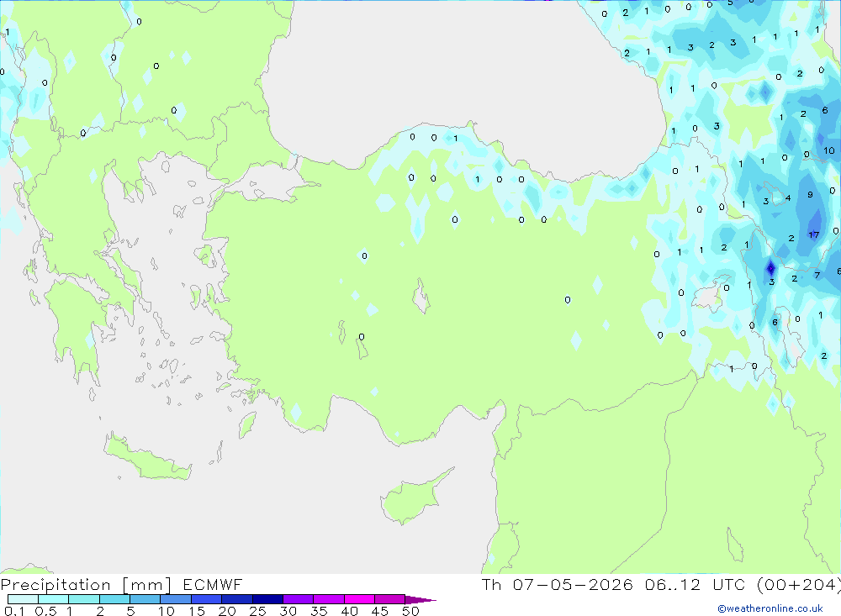Viewport: 841px width, 616px height.
Task: Click the 30–35 mm purple legend swatch
Action: [x=299, y=599]
